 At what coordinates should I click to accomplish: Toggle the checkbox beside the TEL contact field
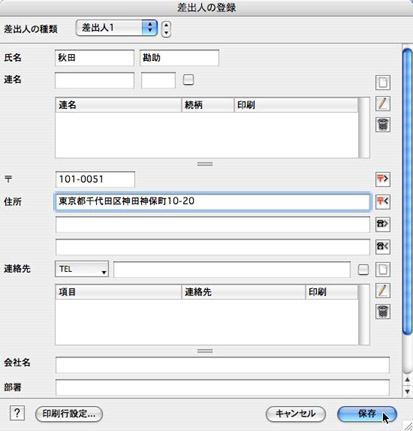pos(363,269)
